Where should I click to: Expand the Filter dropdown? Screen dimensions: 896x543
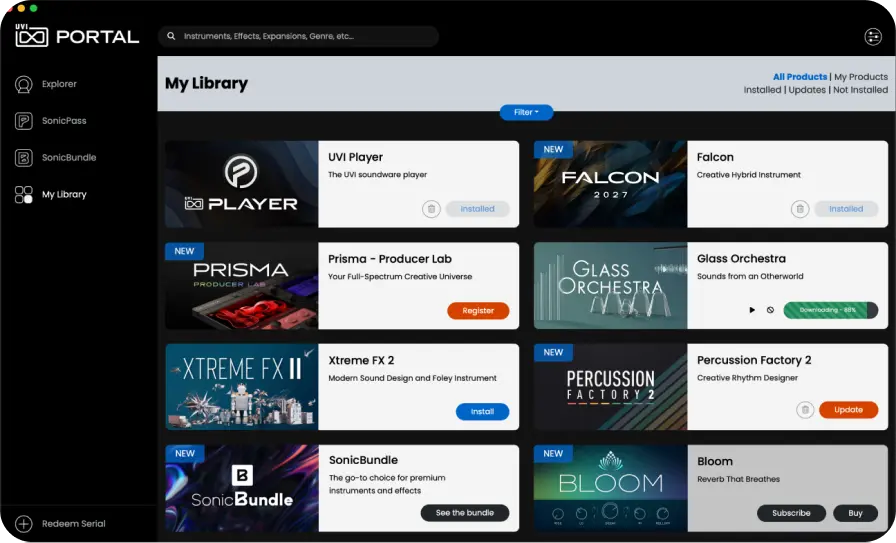tap(526, 113)
